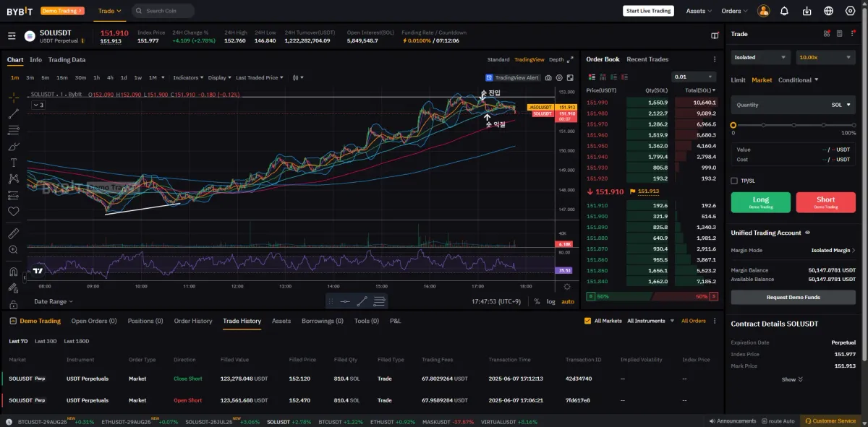868x427 pixels.
Task: Open the Indicators dropdown
Action: pyautogui.click(x=188, y=77)
